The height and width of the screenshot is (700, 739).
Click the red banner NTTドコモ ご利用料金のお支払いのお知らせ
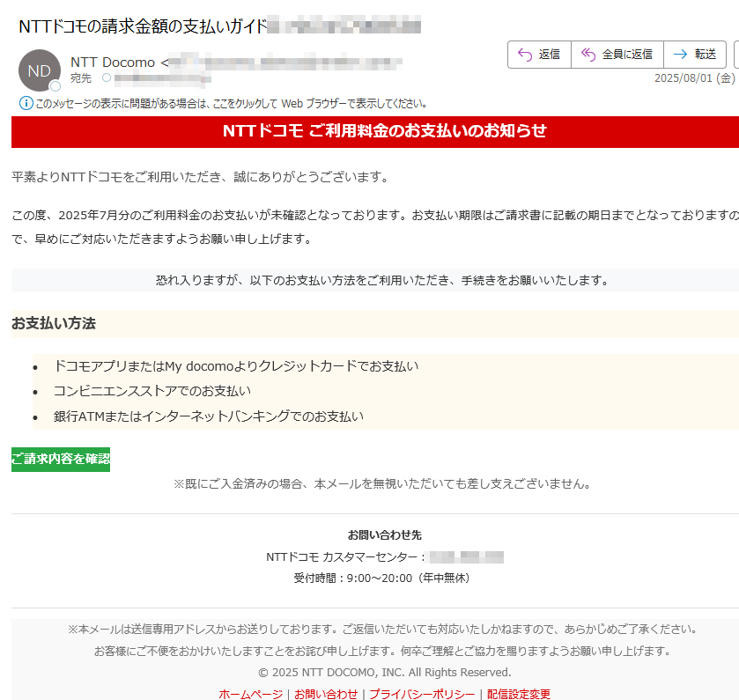[x=375, y=132]
